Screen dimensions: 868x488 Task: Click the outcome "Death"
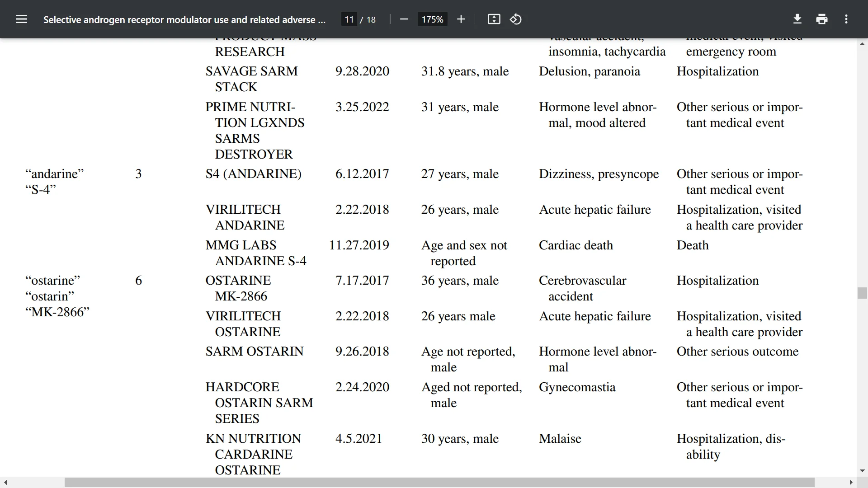(693, 245)
